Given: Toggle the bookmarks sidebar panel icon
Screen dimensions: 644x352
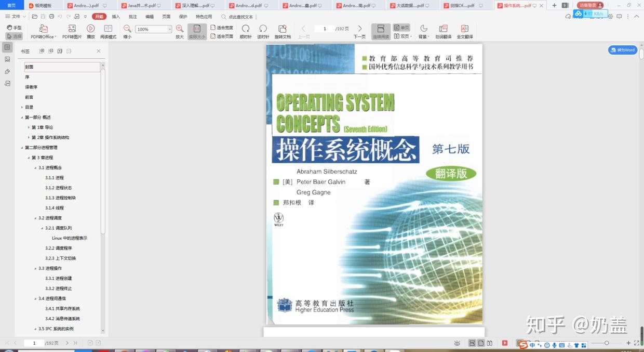Looking at the screenshot, I should pos(7,47).
